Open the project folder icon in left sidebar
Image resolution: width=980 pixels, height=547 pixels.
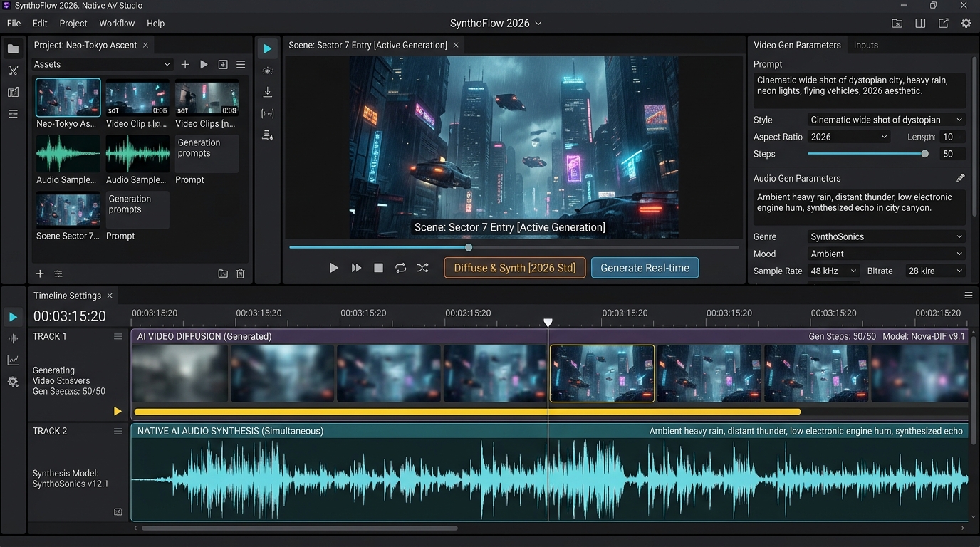pos(13,48)
